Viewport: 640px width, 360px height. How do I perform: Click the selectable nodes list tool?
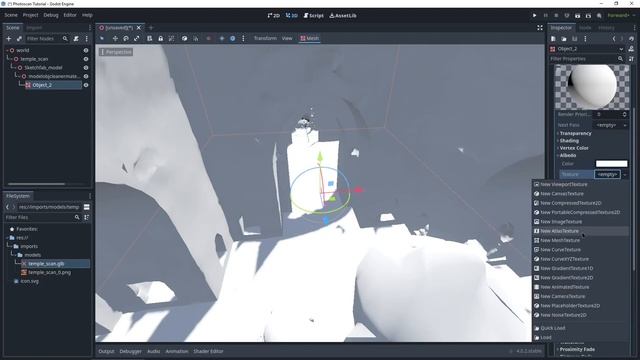(150, 38)
